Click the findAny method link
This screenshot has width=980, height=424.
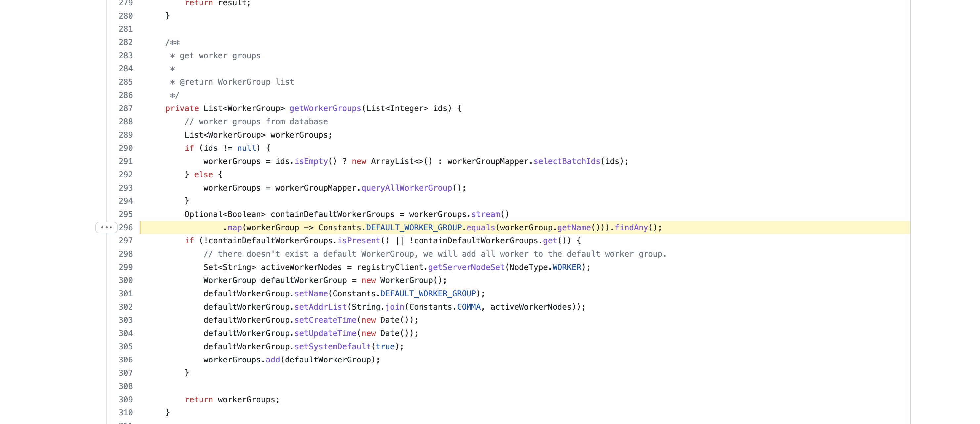click(632, 228)
